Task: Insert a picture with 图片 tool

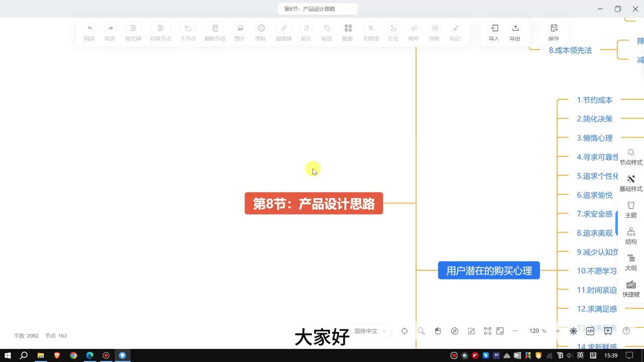Action: [240, 33]
